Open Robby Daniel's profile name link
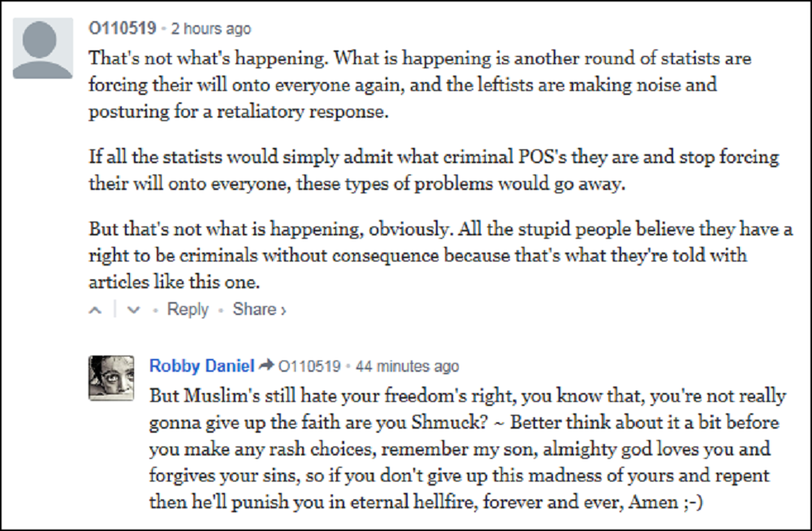812x531 pixels. [x=201, y=366]
